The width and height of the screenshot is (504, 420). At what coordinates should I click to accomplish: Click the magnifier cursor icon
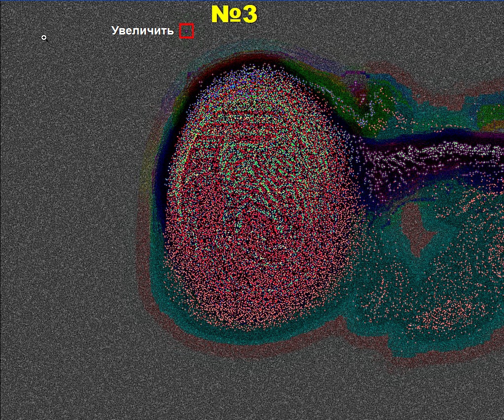[x=44, y=37]
